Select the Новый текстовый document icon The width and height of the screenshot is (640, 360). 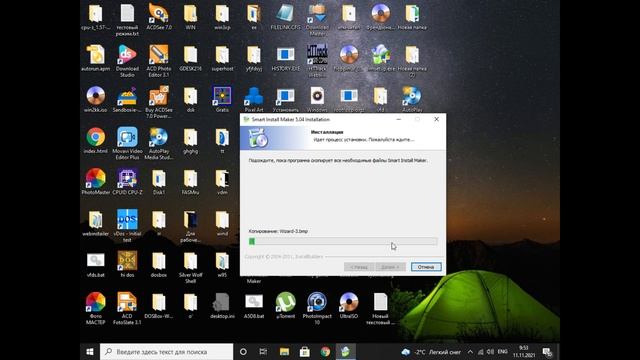380,308
